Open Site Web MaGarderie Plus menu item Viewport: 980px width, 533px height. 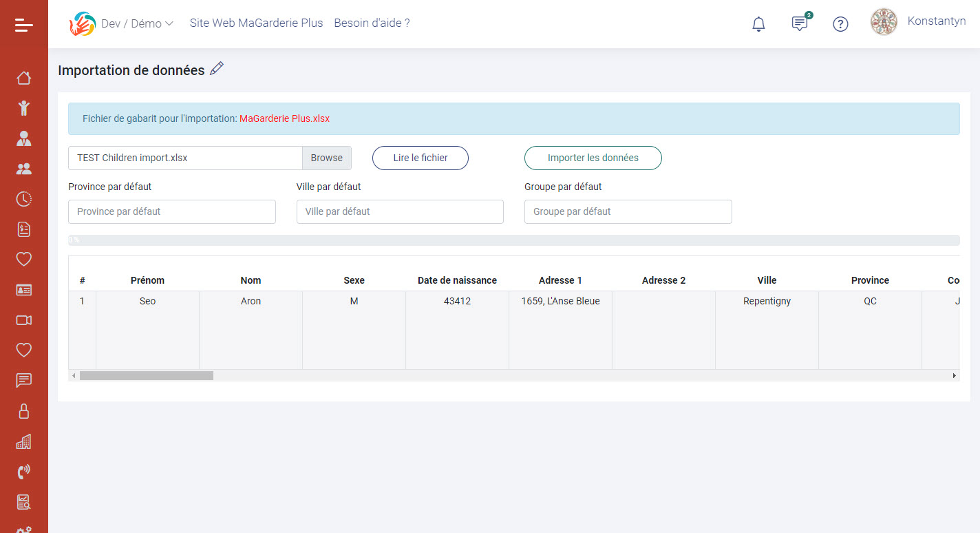pyautogui.click(x=256, y=23)
